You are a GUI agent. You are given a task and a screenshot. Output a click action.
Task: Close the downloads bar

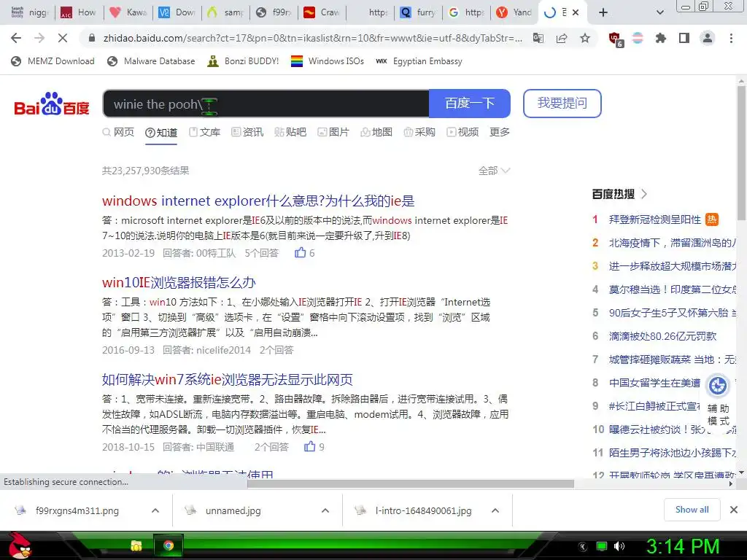[734, 510]
